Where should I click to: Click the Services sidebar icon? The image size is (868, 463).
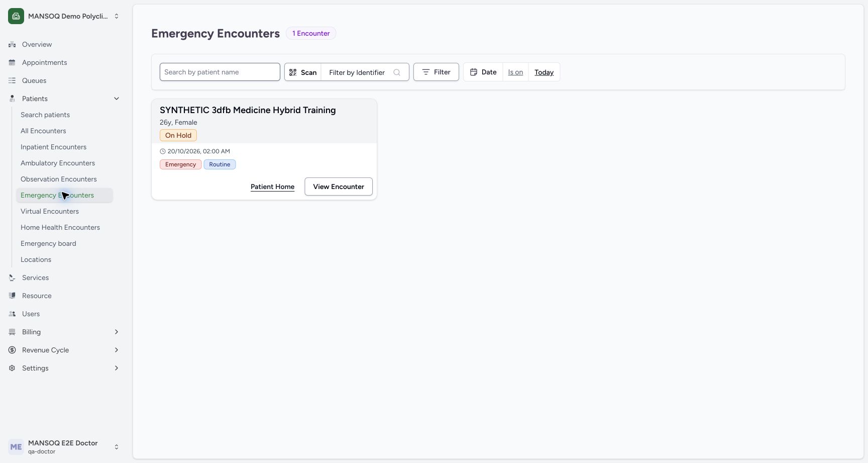pos(12,277)
